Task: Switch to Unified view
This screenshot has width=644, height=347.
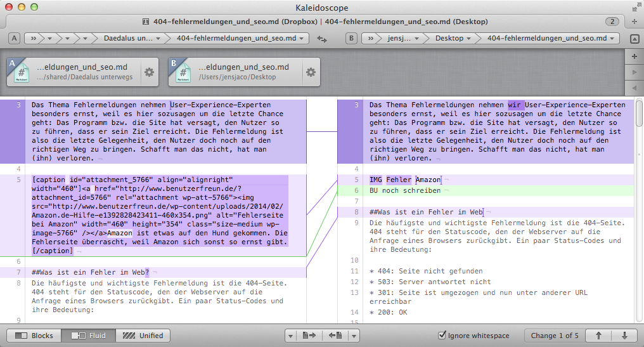Action: click(x=143, y=336)
